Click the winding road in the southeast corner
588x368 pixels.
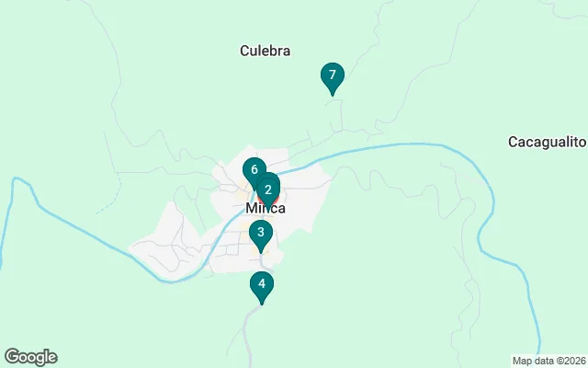[x=465, y=301]
